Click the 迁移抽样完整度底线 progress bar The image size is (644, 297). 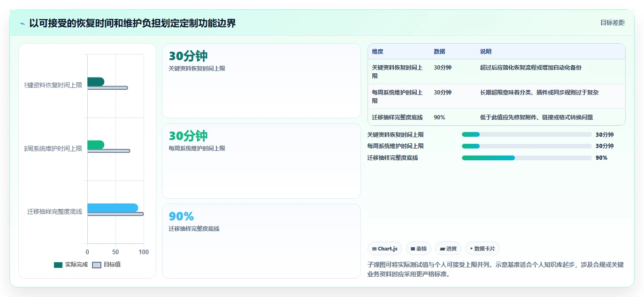pyautogui.click(x=527, y=158)
